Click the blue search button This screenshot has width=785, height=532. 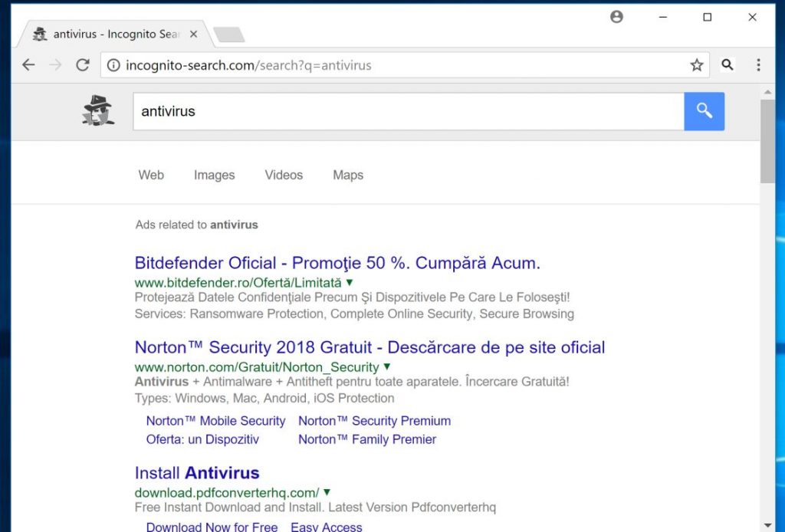click(x=704, y=111)
